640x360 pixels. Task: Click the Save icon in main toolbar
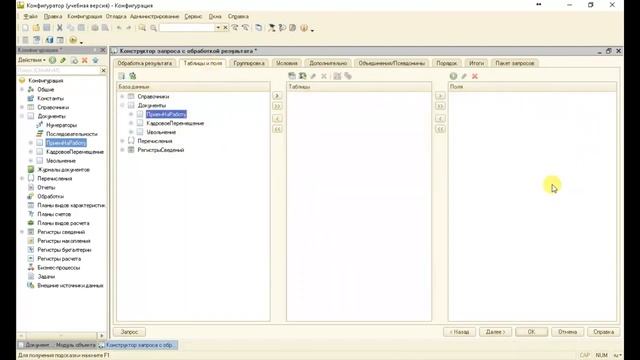coord(47,28)
